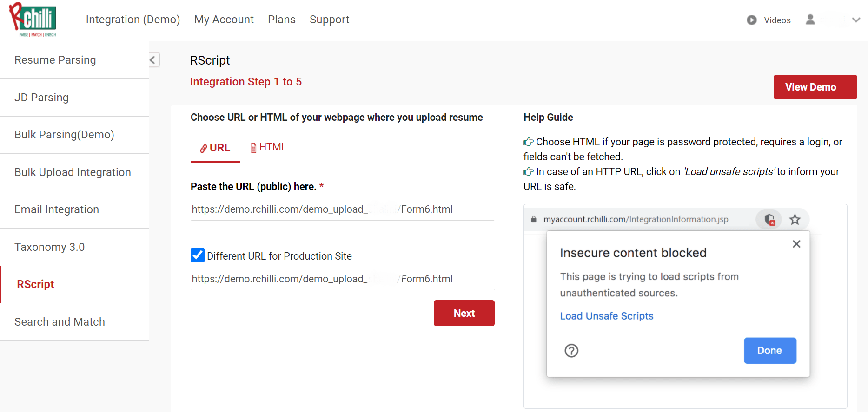Click the myaccount.rchilli.com address text
The width and height of the screenshot is (868, 412).
636,219
